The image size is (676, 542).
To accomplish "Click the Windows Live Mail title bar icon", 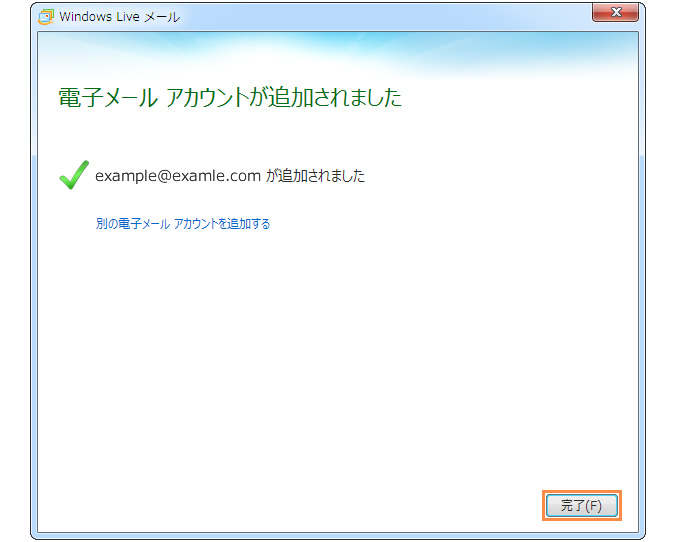I will coord(46,17).
